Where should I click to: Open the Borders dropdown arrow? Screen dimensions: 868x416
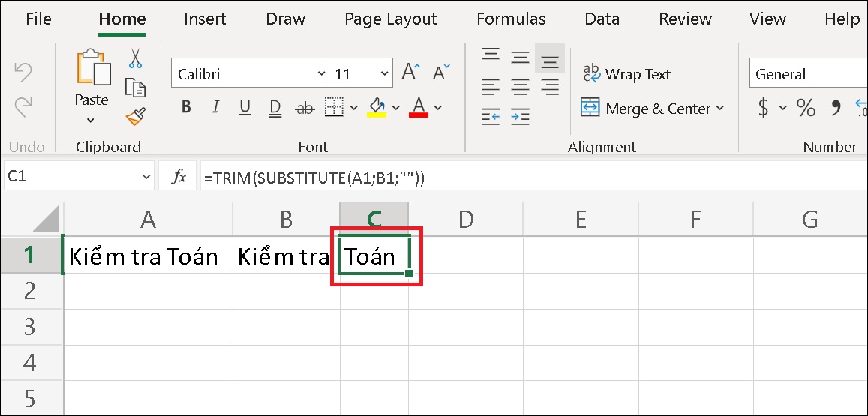coord(354,108)
